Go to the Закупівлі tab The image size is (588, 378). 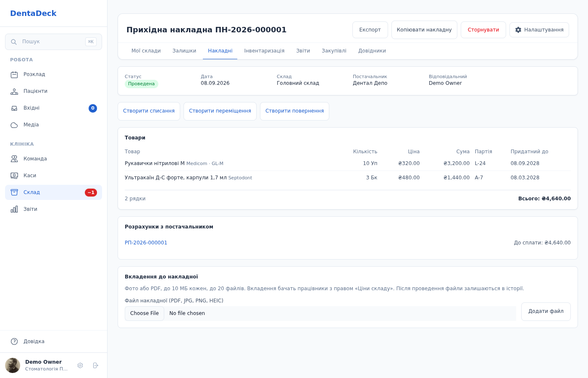click(334, 51)
